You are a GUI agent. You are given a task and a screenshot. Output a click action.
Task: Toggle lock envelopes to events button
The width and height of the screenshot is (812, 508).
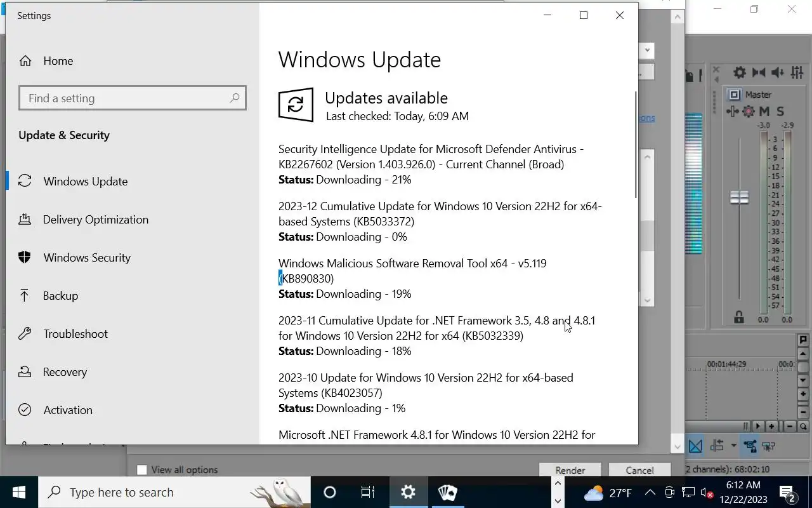tap(750, 446)
